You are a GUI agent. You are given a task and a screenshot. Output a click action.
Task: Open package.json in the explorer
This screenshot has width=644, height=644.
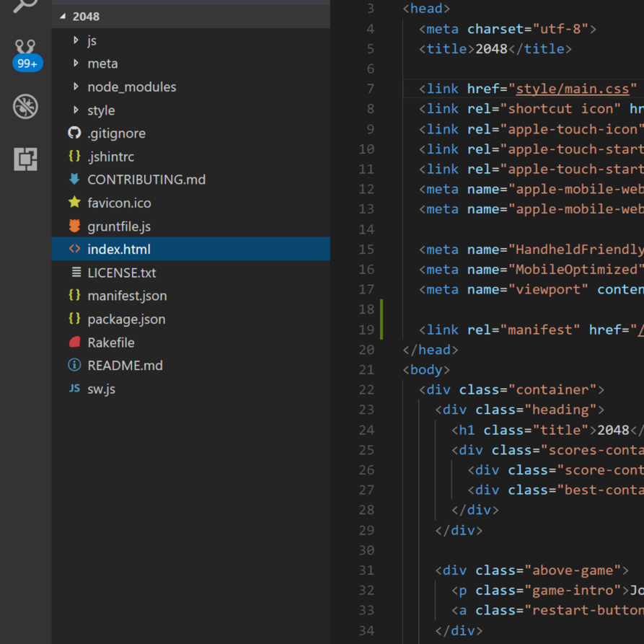click(x=126, y=319)
